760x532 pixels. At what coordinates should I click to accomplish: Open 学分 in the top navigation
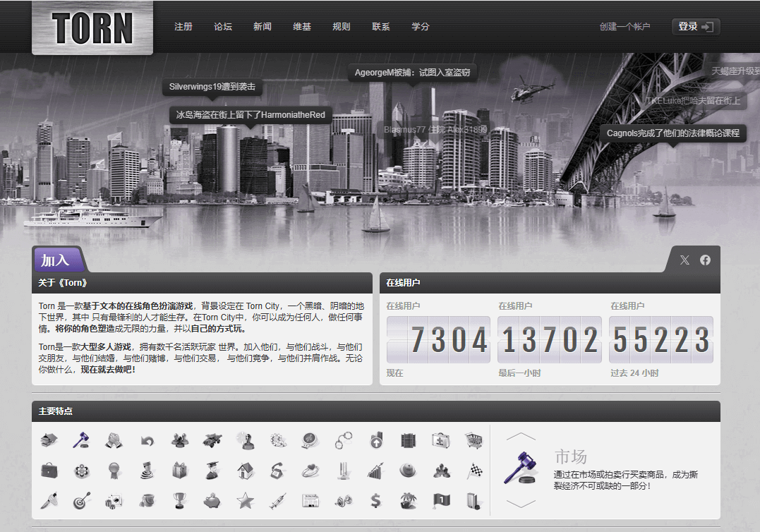tap(421, 27)
